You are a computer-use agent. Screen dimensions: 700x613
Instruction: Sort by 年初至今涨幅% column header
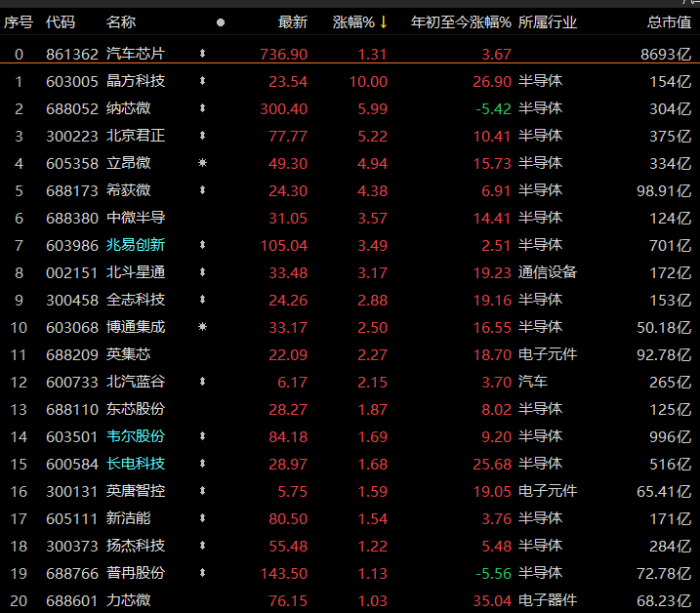click(461, 21)
